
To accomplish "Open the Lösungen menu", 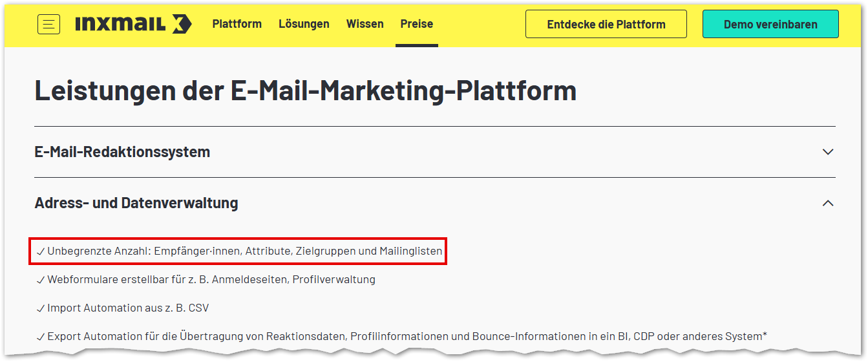I will pos(304,24).
